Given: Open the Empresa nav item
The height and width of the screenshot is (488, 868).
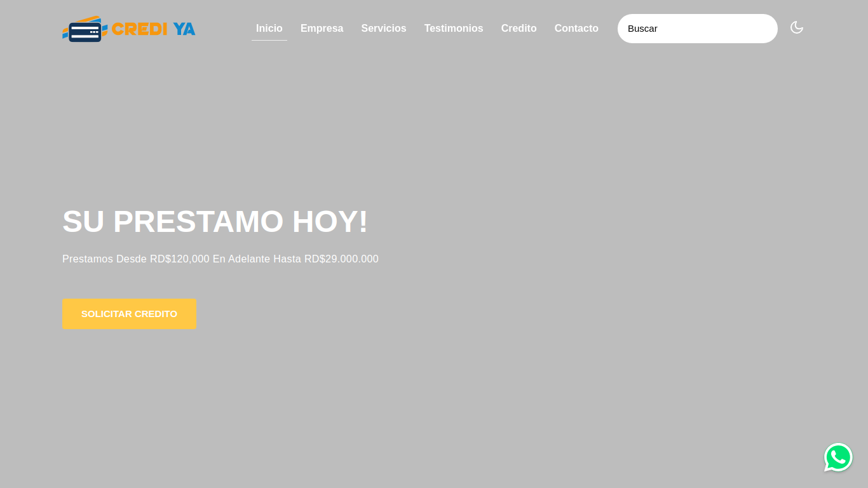Looking at the screenshot, I should tap(322, 29).
